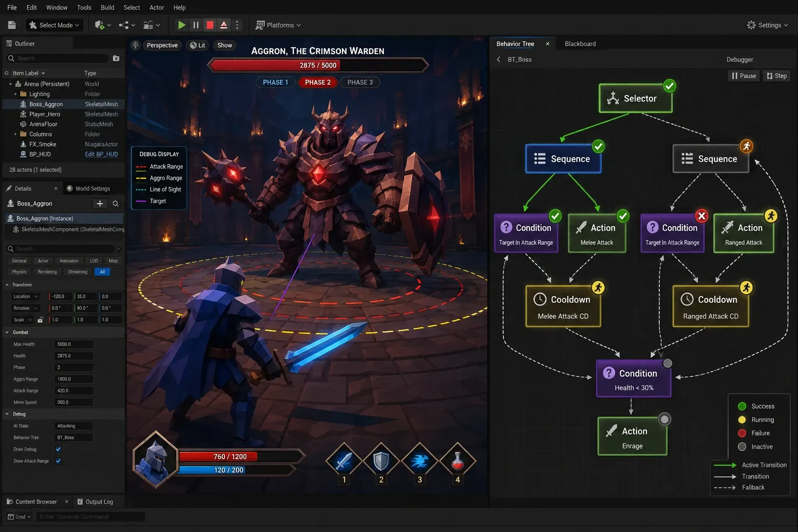Viewport: 798px width, 532px height.
Task: Use the sword ability icon in slot 1
Action: click(x=344, y=460)
